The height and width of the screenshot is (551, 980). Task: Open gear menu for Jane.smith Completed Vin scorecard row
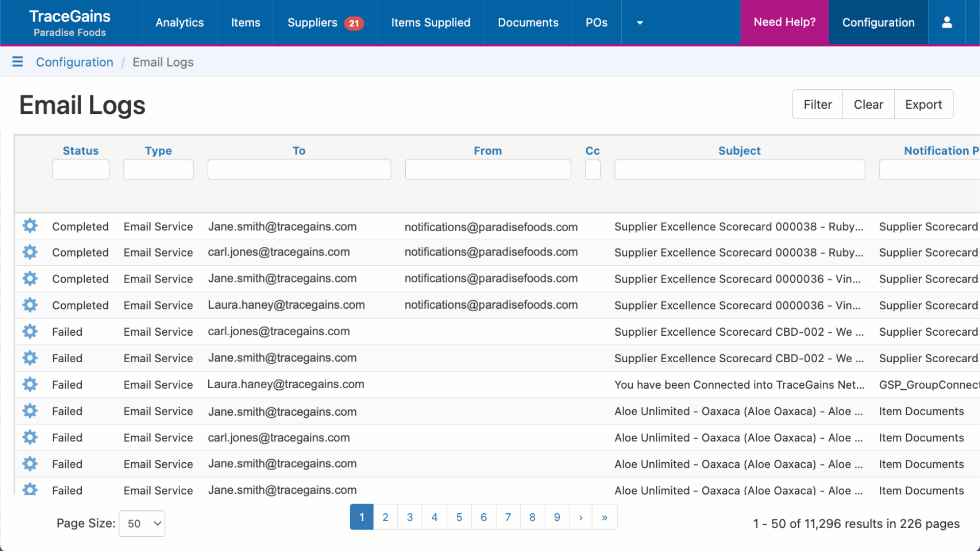coord(30,279)
